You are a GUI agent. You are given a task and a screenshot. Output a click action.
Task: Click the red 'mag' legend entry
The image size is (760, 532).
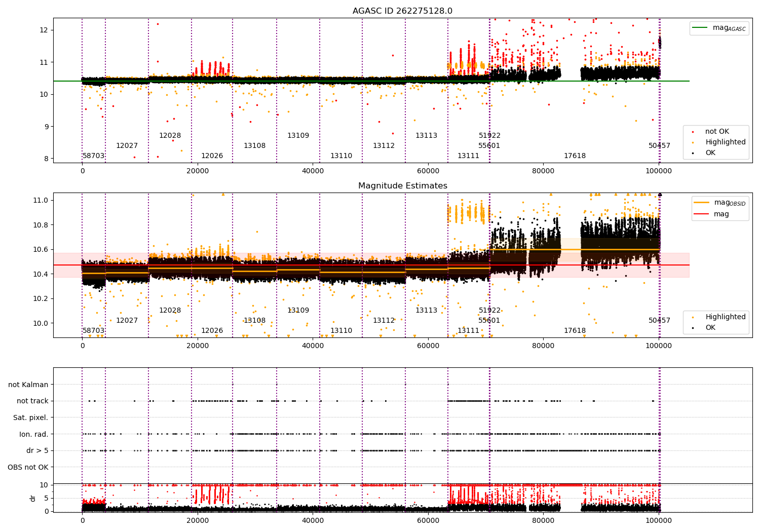coord(712,214)
